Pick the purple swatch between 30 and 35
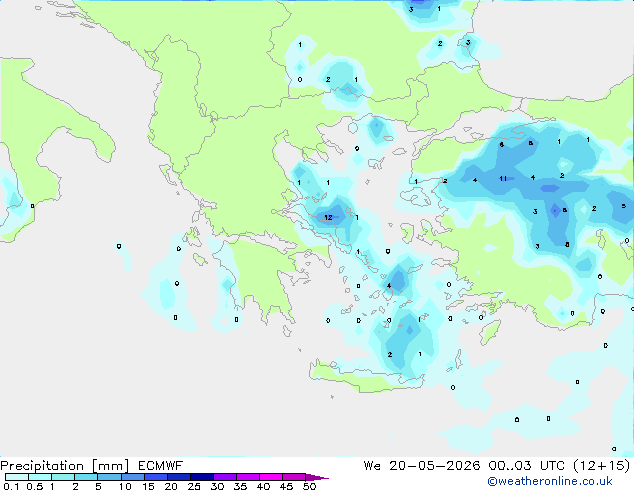634x490 pixels. (x=224, y=477)
